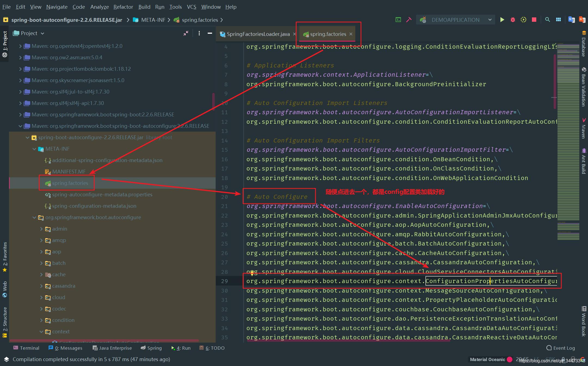Close the spring.factories editor tab
The height and width of the screenshot is (366, 588).
click(351, 34)
